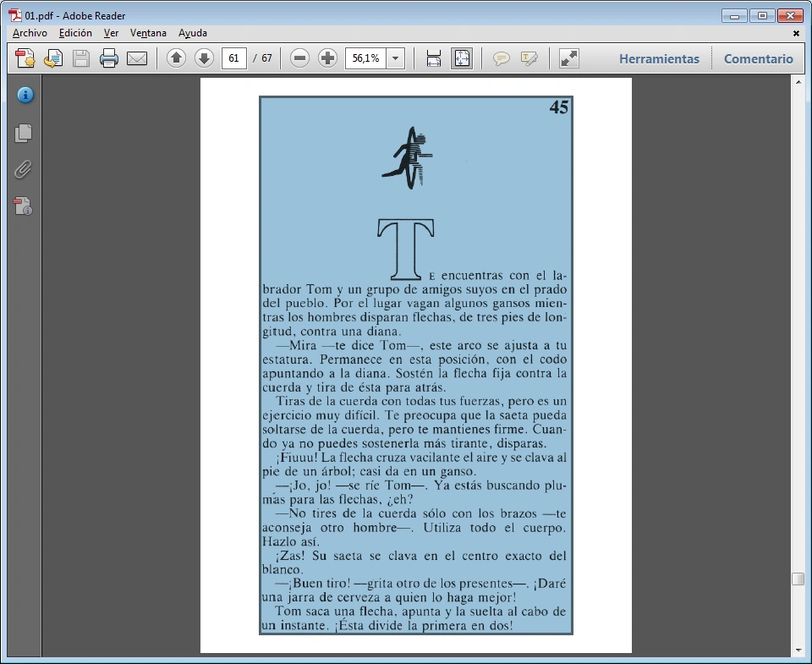Open the Archivo menu
This screenshot has width=812, height=664.
[x=30, y=33]
